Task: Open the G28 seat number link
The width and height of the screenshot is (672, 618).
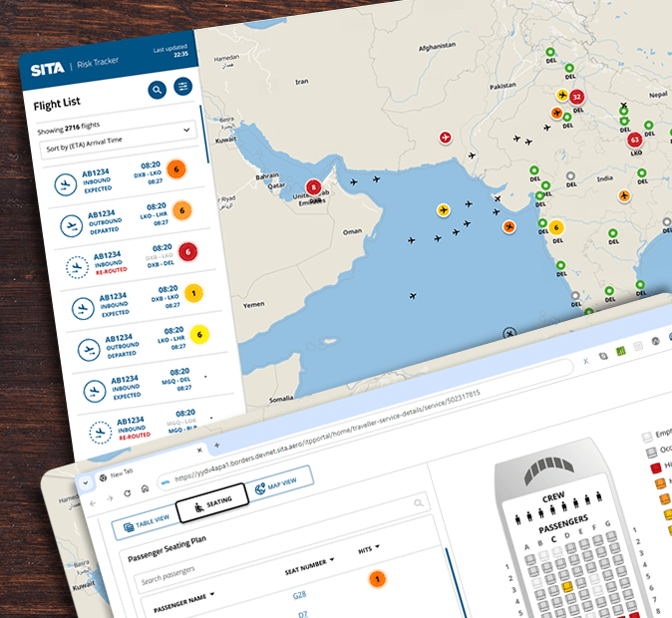Action: [299, 594]
